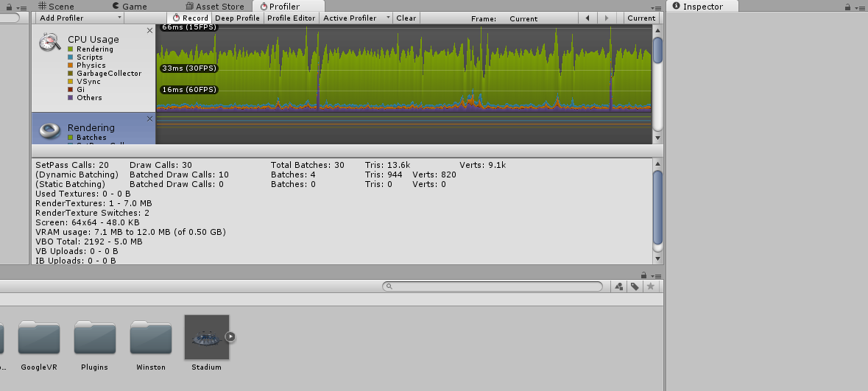Screen dimensions: 868x391
Task: Click the profiler modules scroll-up arrow
Action: pyautogui.click(x=657, y=29)
